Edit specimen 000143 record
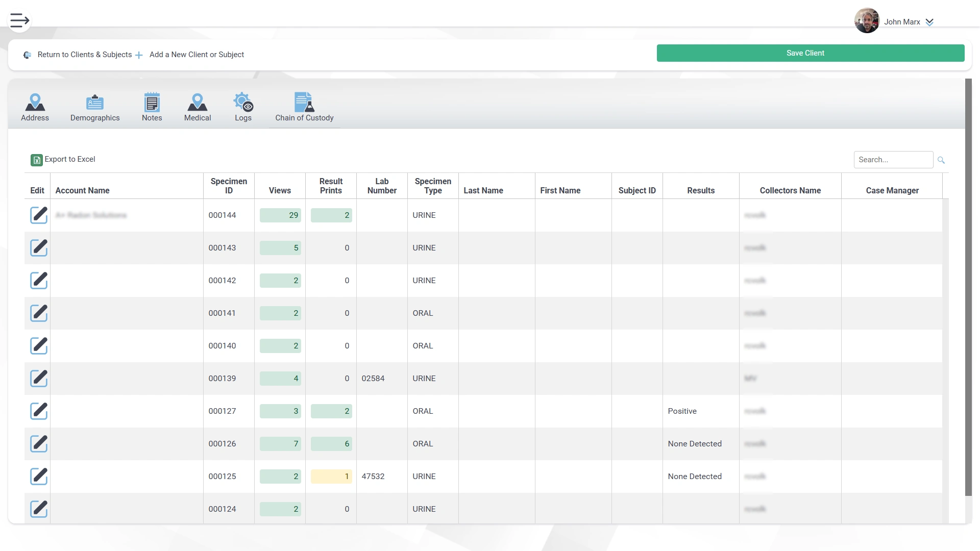 pyautogui.click(x=39, y=248)
